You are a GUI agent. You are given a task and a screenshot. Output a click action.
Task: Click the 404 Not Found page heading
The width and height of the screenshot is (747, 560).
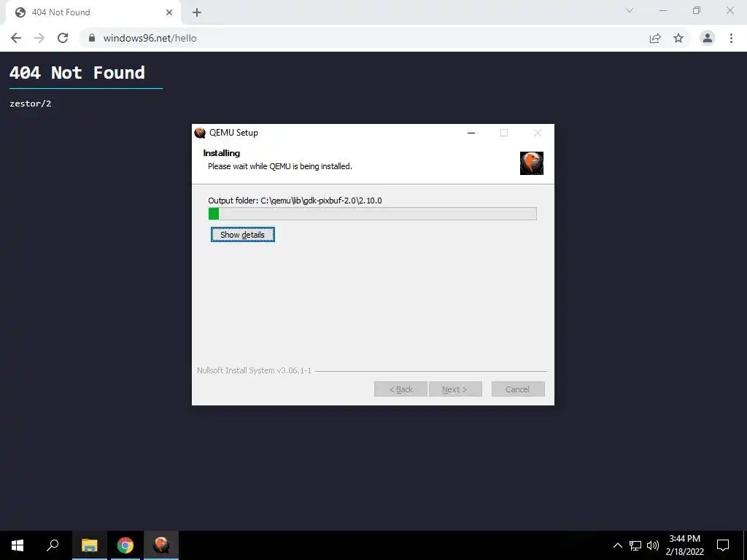coord(77,73)
